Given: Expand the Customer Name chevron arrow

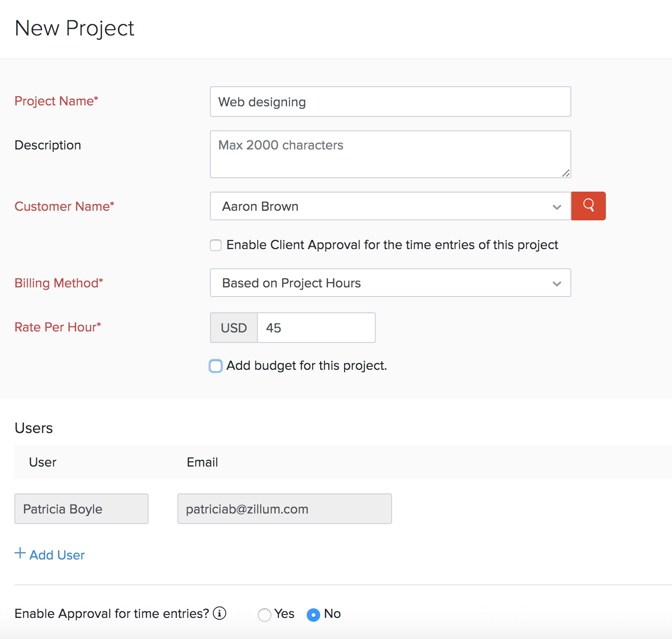Looking at the screenshot, I should (556, 207).
